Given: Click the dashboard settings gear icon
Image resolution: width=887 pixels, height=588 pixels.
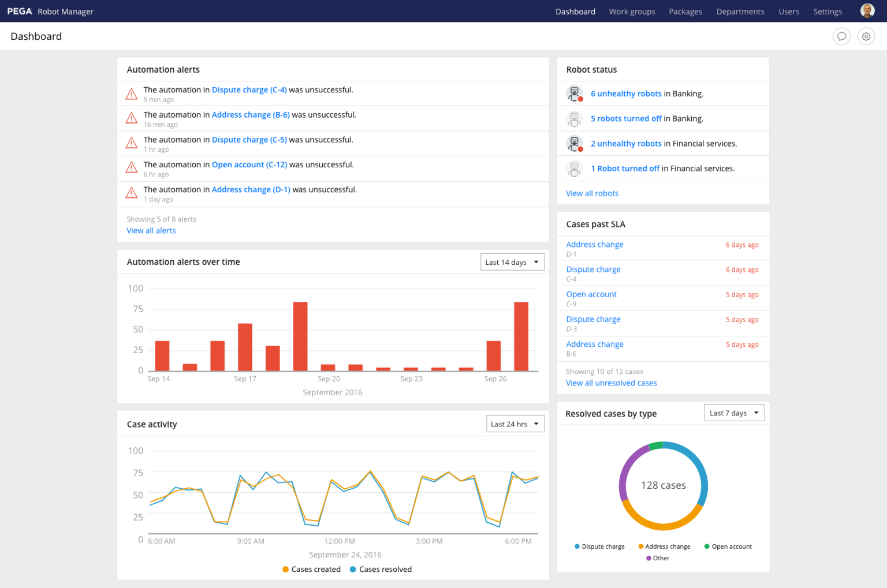Looking at the screenshot, I should tap(866, 36).
